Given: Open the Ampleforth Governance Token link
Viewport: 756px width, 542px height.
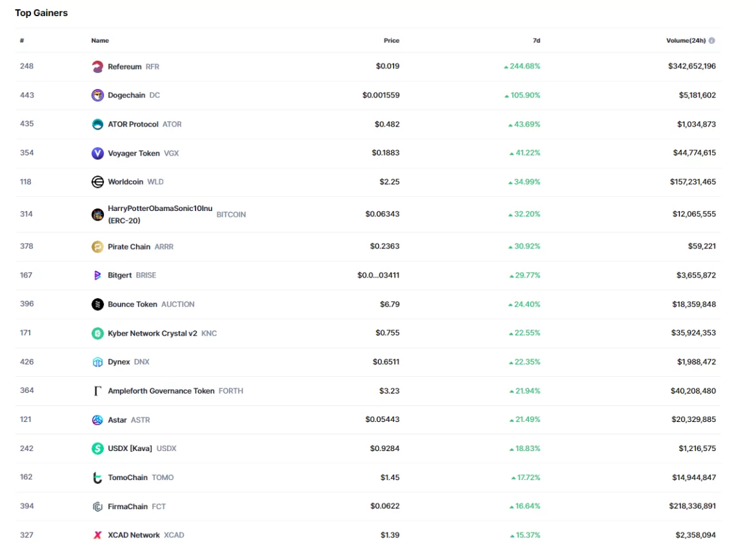Looking at the screenshot, I should coord(161,391).
